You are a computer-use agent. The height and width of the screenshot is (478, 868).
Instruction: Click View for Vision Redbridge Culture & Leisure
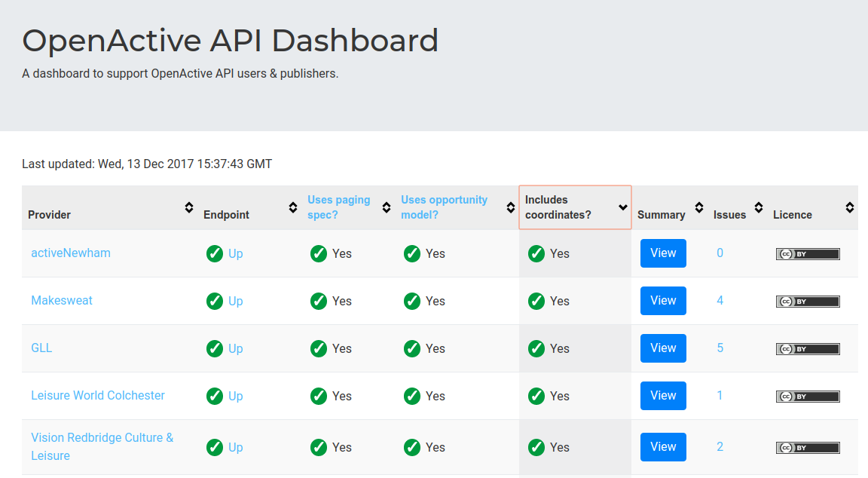point(663,446)
